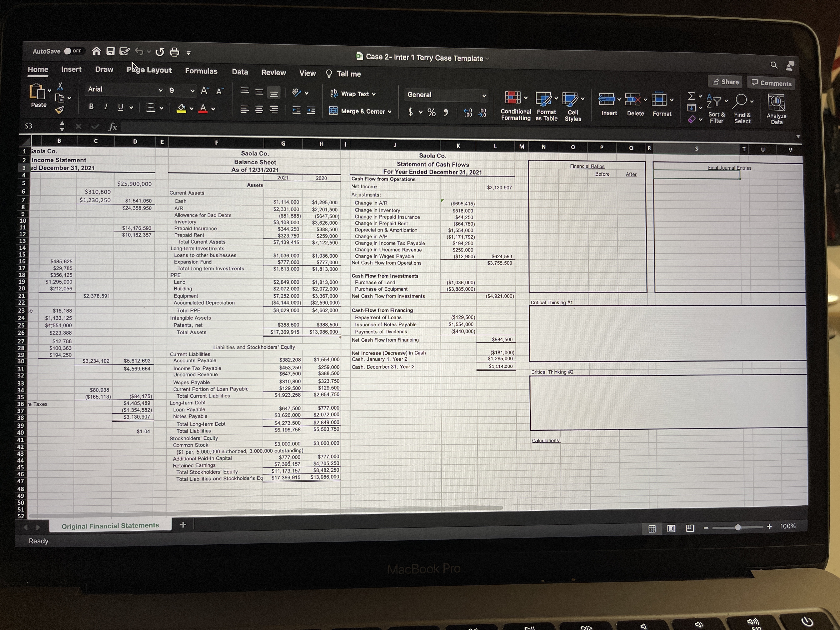Click the Merge & Center icon

coord(333,111)
